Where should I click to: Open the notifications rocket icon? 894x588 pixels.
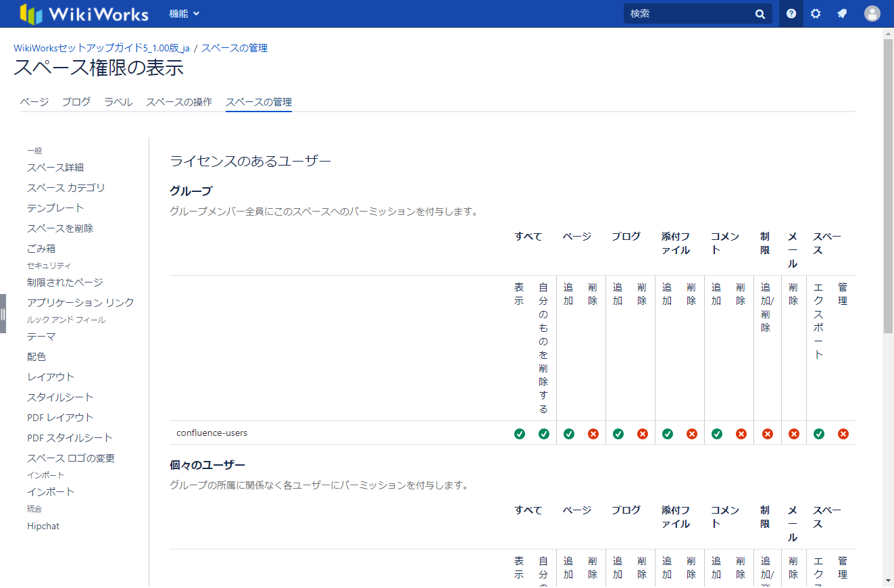click(842, 14)
